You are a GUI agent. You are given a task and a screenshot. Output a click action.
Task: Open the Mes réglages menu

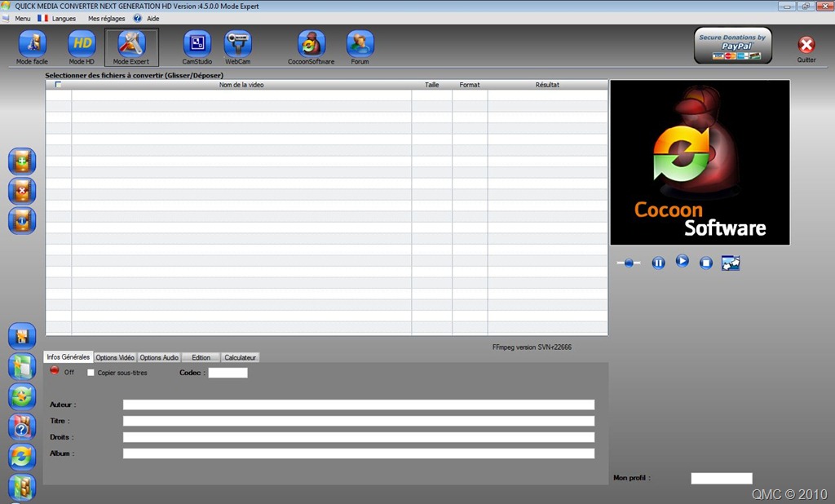point(107,18)
